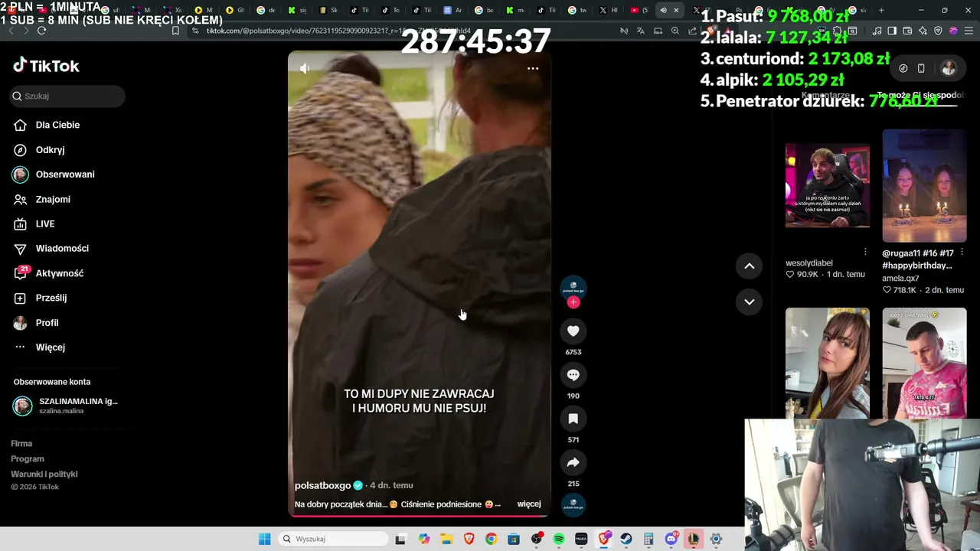
Task: Bookmark the page via address bar icon
Action: 175,31
